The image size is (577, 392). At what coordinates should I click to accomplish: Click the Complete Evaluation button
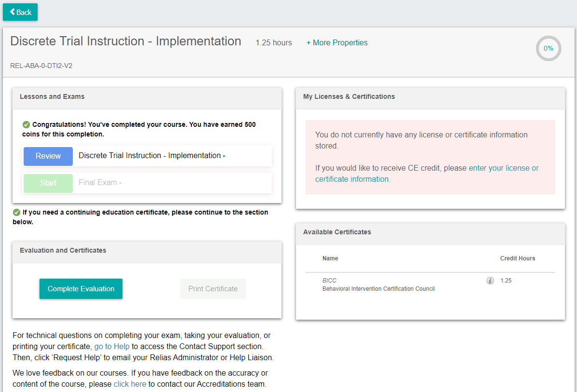click(81, 289)
